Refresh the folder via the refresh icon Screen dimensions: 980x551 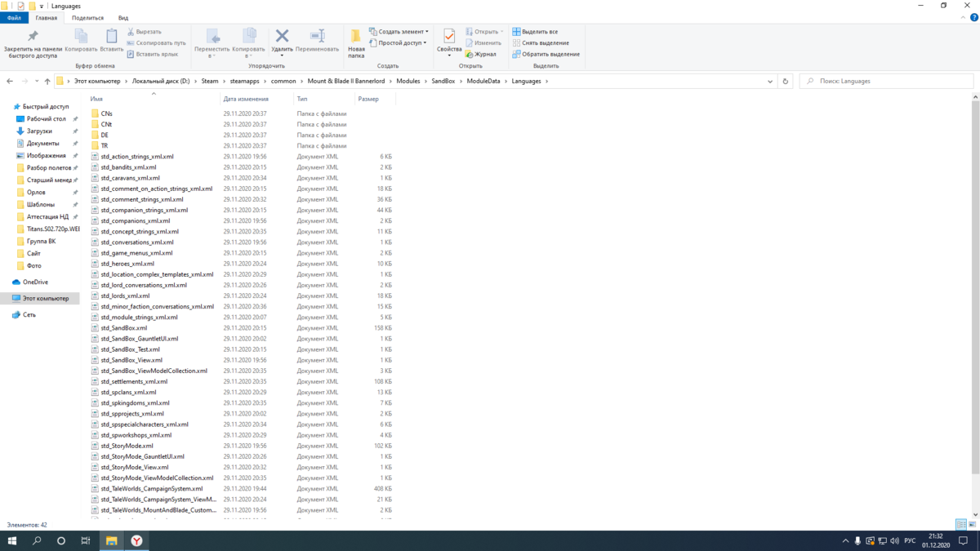(x=786, y=81)
